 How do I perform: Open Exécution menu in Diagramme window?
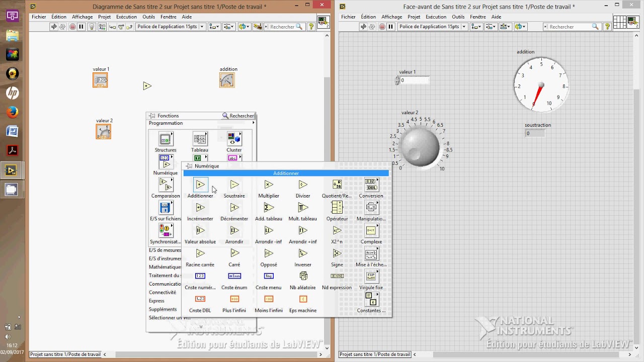[x=126, y=17]
